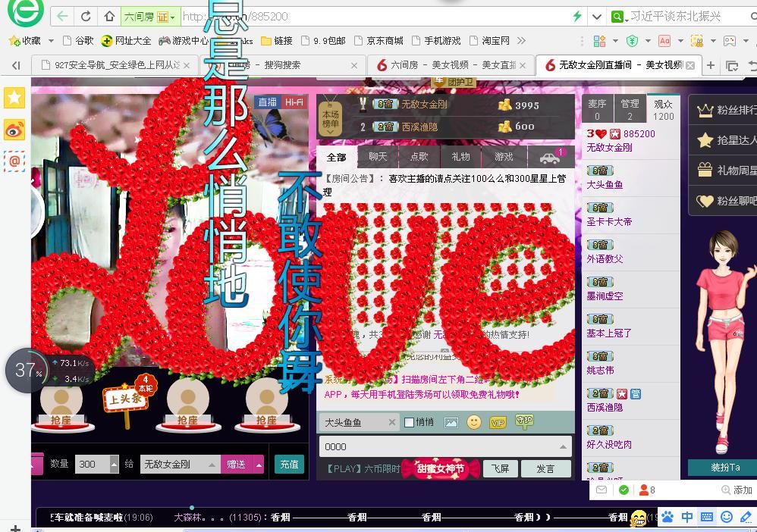Select audience member 墨涧虚空
This screenshot has width=757, height=532.
point(605,296)
